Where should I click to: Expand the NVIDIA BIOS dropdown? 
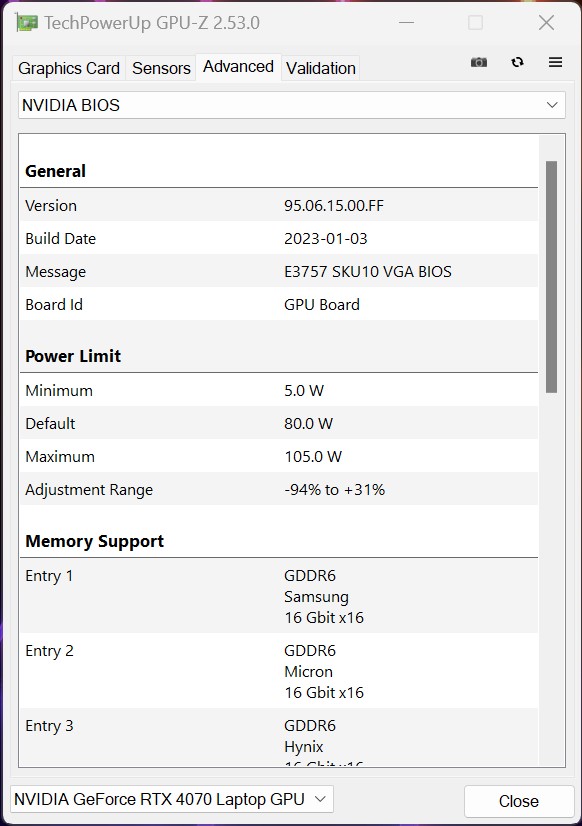tap(292, 105)
